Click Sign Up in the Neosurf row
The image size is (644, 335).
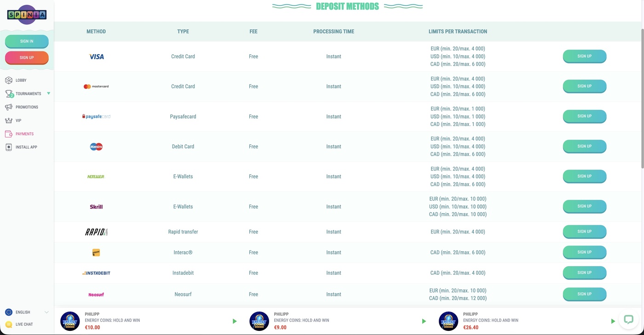click(x=585, y=294)
